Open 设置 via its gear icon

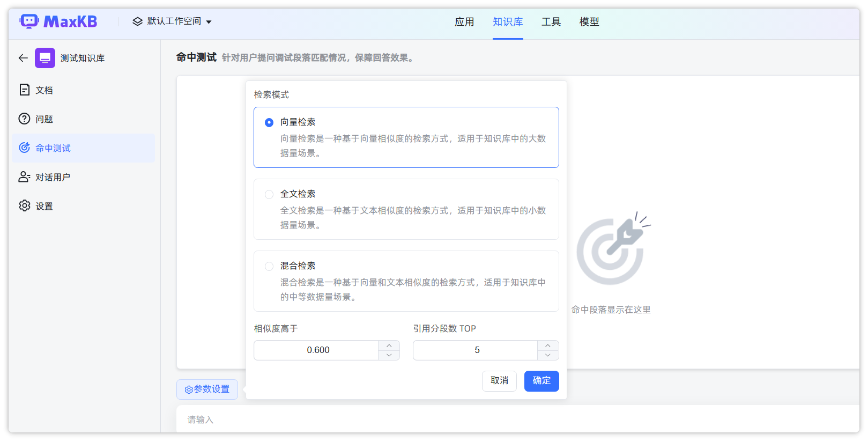25,205
